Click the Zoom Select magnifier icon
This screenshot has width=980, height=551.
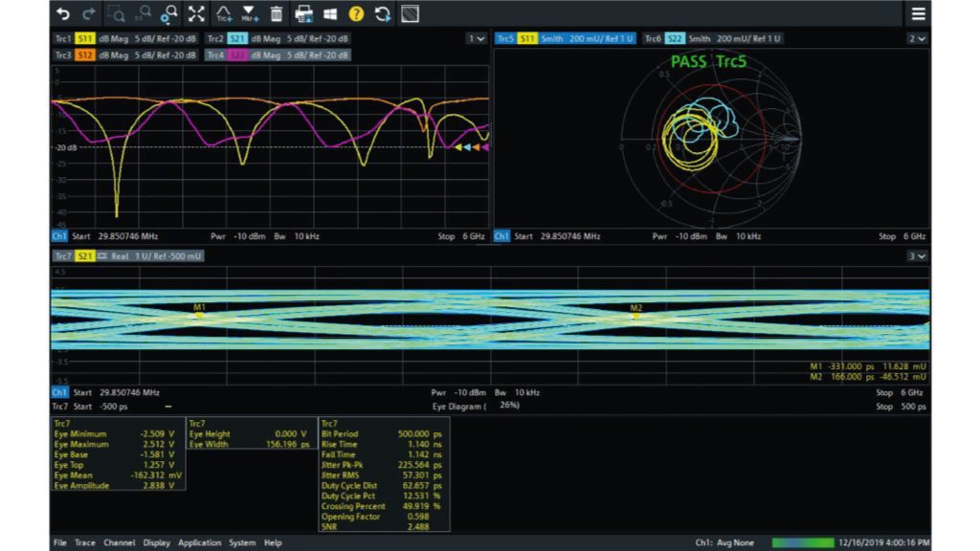point(117,13)
